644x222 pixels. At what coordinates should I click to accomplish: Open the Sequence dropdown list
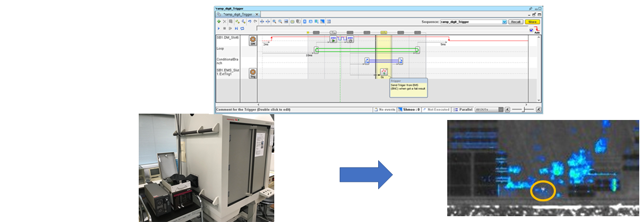(504, 22)
